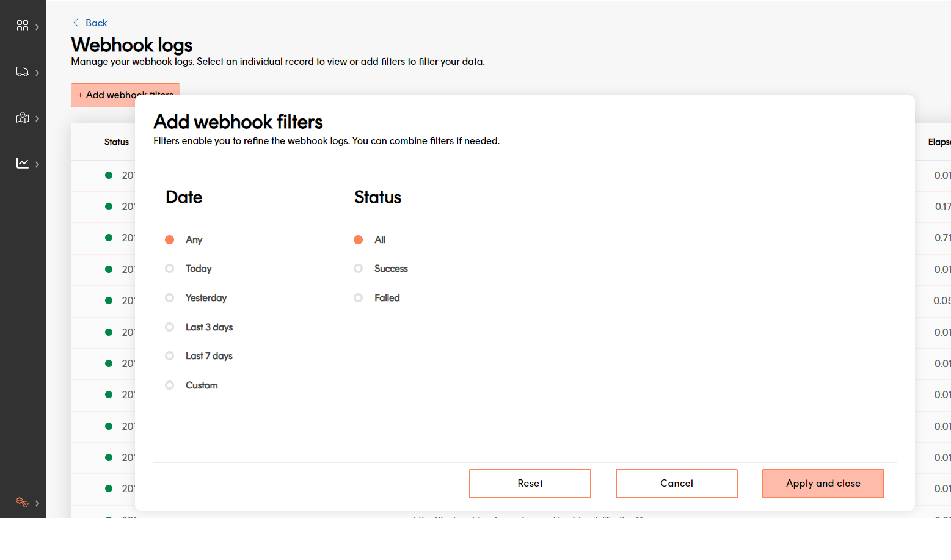
Task: Click the orange gears settings icon
Action: click(x=23, y=502)
